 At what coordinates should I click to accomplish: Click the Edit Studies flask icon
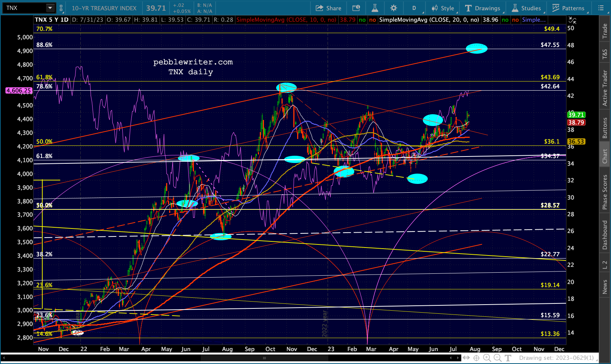click(375, 8)
